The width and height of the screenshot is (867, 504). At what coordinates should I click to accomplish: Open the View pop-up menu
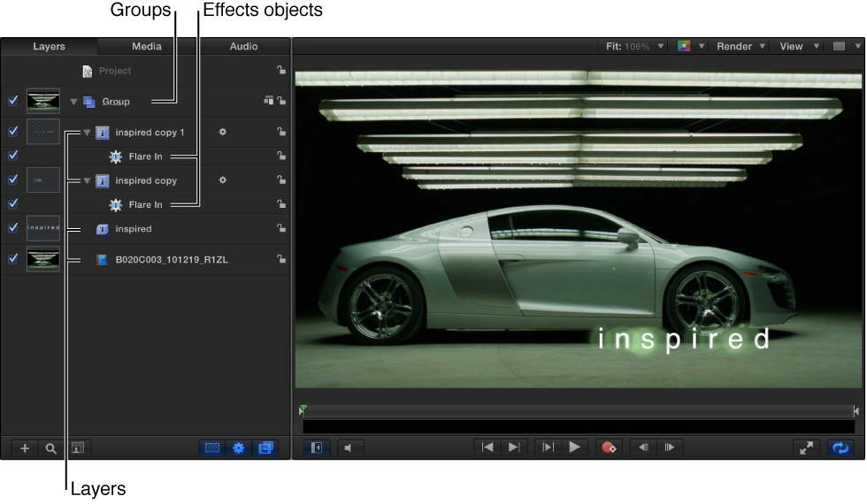797,47
